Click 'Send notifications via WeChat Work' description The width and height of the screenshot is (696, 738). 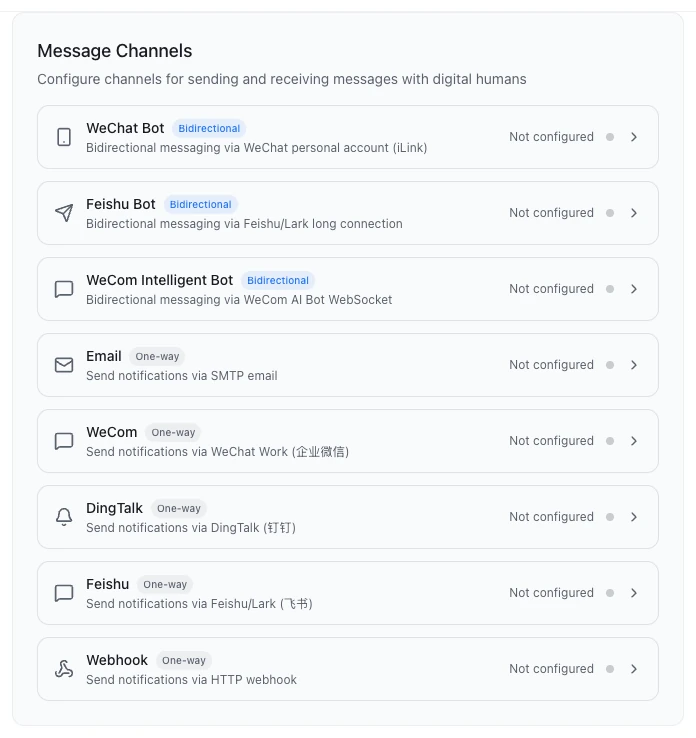[217, 452]
